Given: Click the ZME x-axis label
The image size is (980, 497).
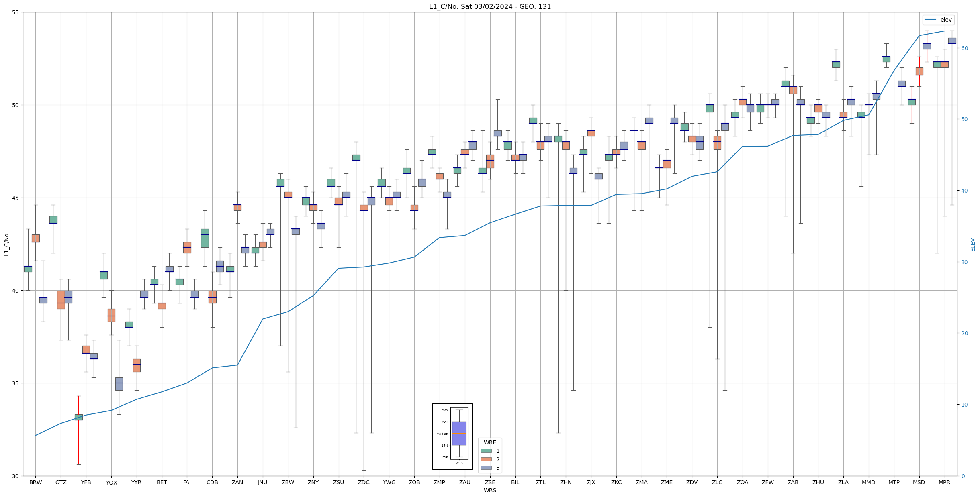Looking at the screenshot, I should coord(667,482).
